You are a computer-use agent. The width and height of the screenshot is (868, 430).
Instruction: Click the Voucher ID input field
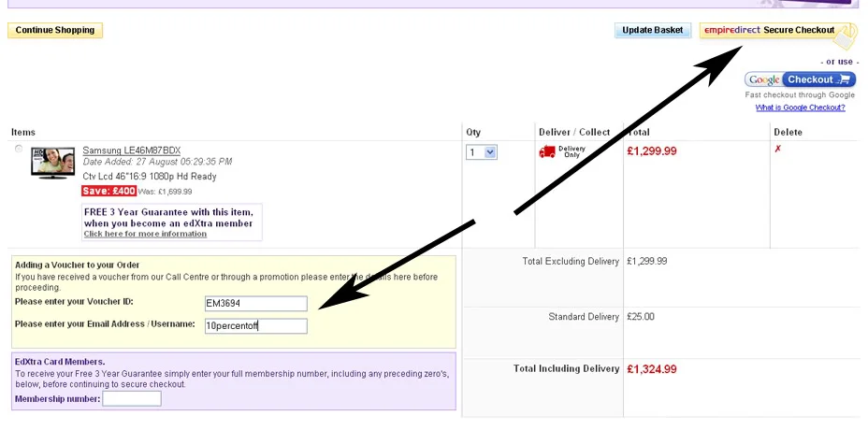(255, 303)
